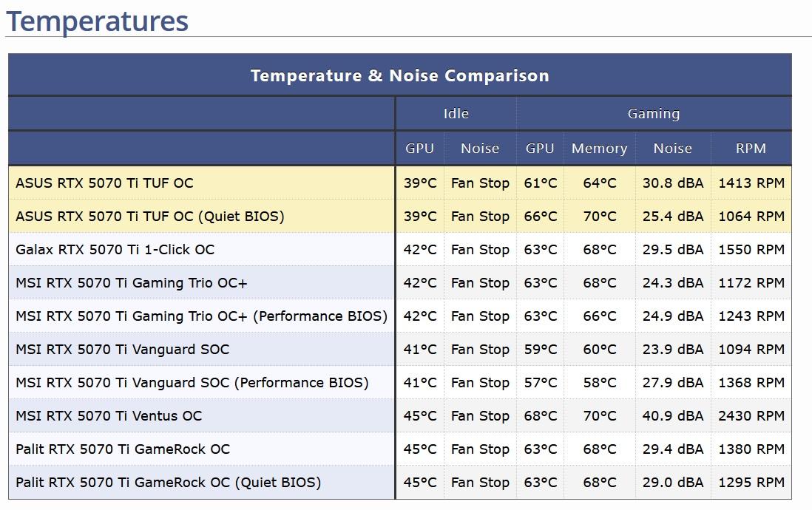
Task: Click the Galax RTX 5070 Ti 1-Click OC name
Action: click(x=115, y=250)
